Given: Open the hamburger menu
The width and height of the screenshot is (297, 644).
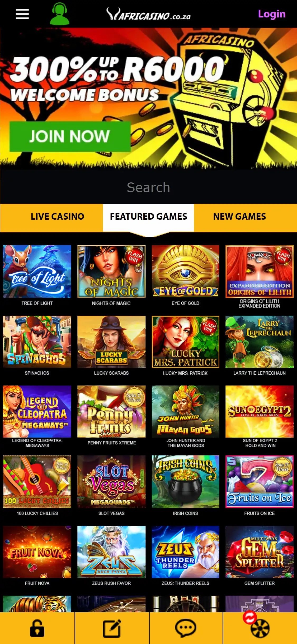Looking at the screenshot, I should [22, 14].
